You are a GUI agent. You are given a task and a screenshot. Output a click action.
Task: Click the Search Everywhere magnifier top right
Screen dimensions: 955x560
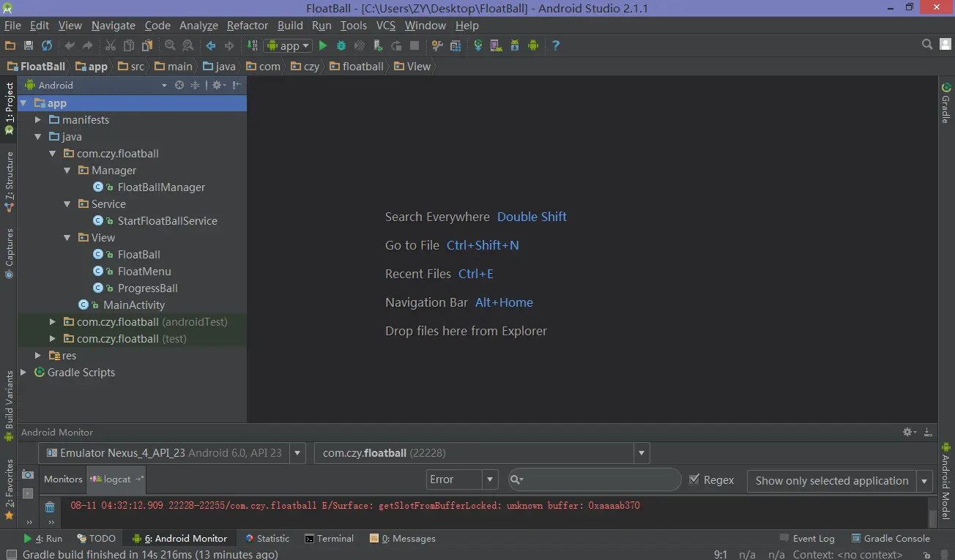[x=927, y=45]
